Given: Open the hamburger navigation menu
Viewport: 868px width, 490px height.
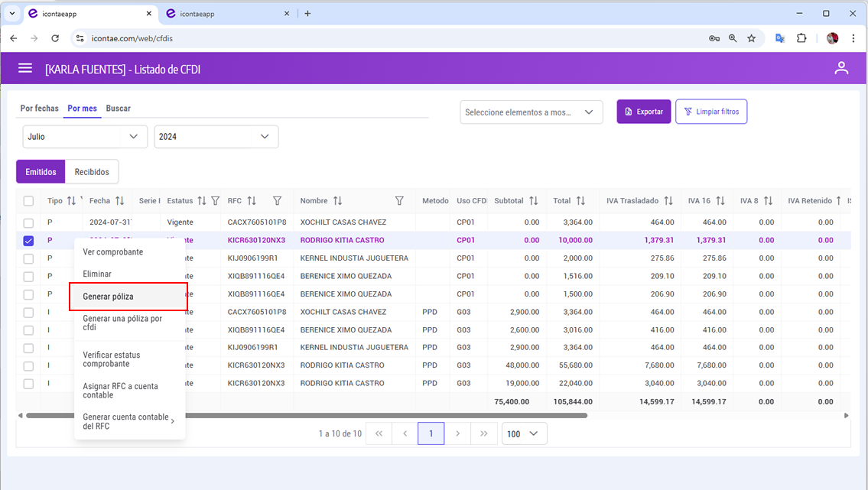Looking at the screenshot, I should point(25,68).
